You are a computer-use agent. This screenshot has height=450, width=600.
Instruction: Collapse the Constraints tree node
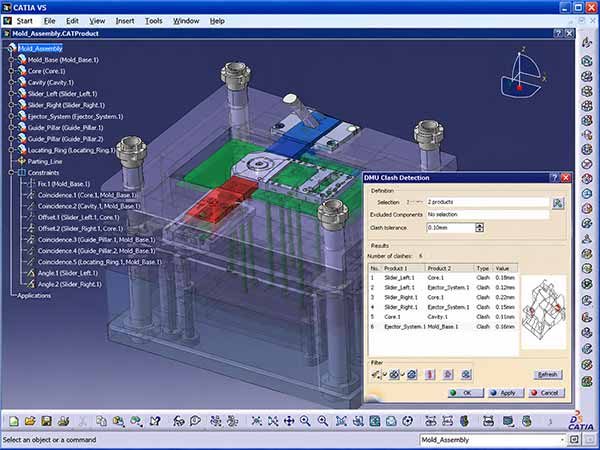[x=11, y=173]
